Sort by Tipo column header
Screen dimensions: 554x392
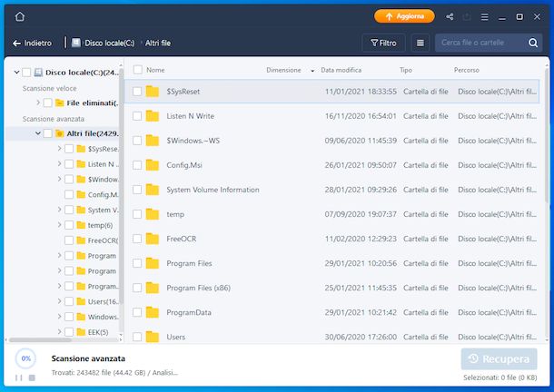pos(406,70)
